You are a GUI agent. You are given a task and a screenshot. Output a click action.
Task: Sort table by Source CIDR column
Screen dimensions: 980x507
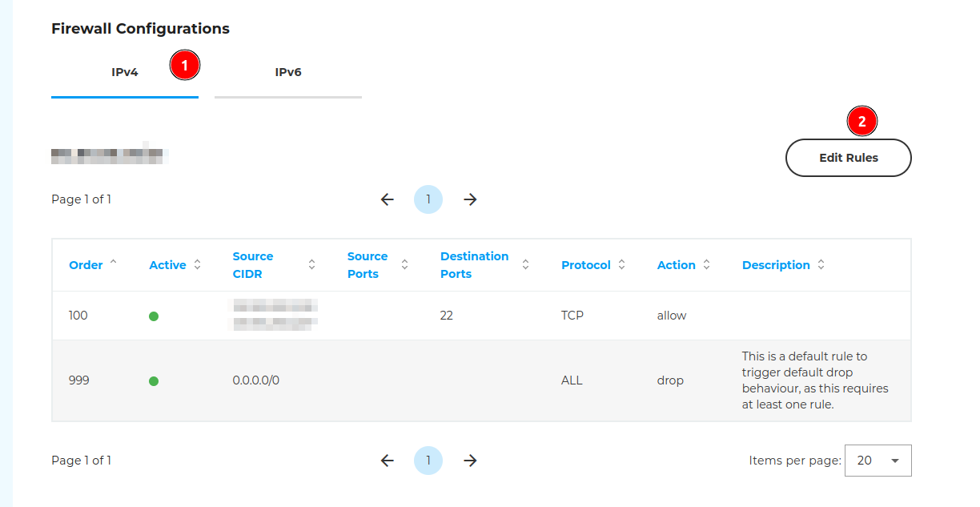(x=274, y=265)
